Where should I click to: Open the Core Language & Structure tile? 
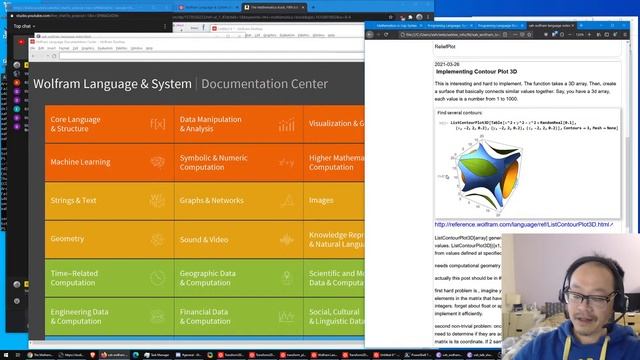coord(109,124)
